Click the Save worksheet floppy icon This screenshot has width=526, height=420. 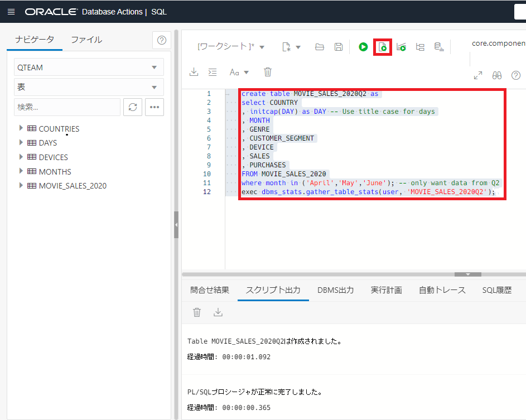[x=338, y=47]
